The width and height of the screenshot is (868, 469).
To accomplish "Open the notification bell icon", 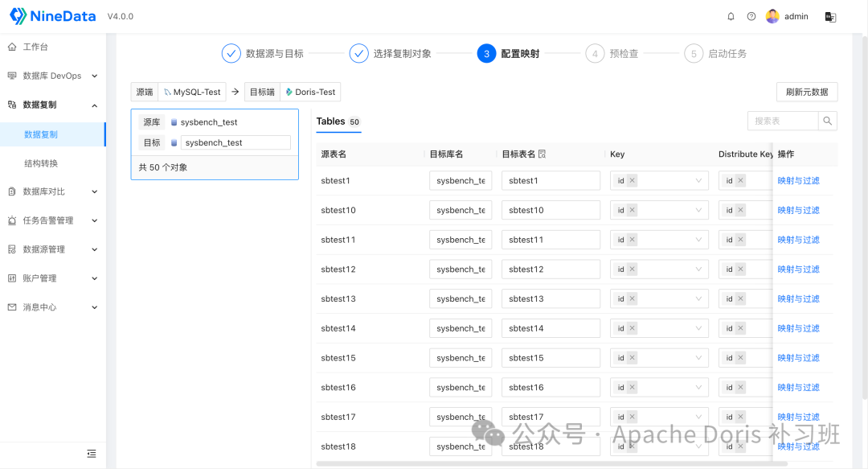I will pos(731,16).
